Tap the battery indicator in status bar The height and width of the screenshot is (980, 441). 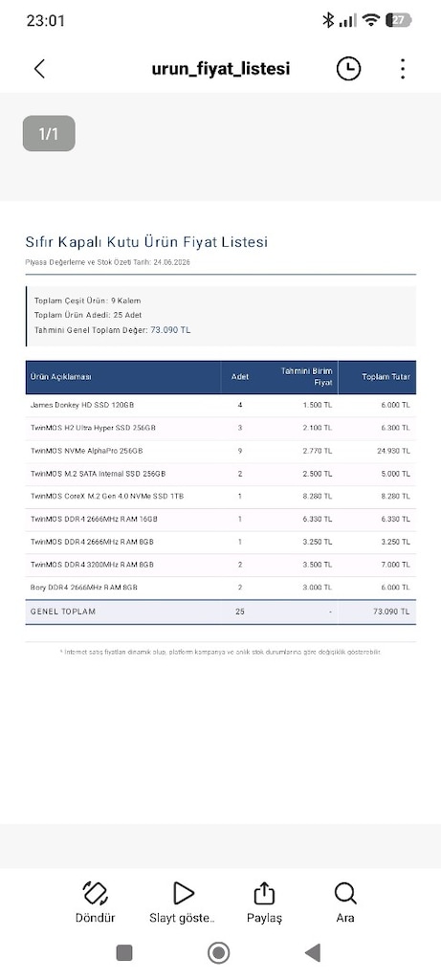[x=399, y=20]
